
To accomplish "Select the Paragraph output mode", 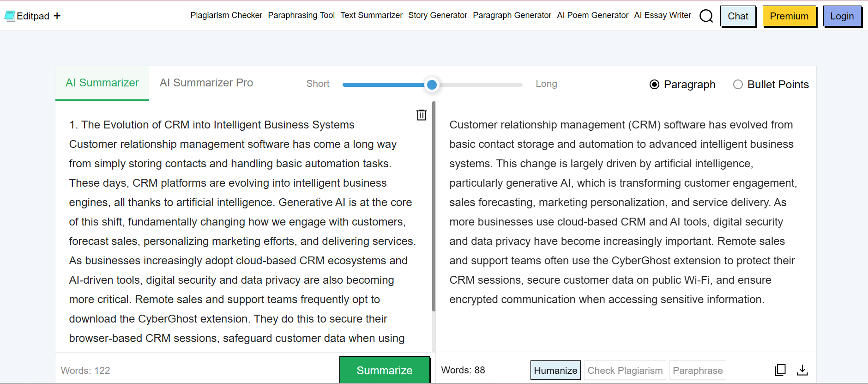I will pos(654,85).
